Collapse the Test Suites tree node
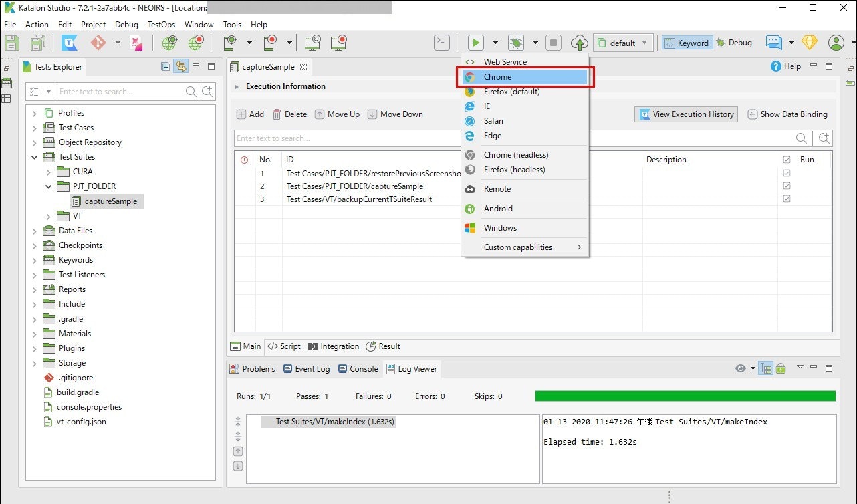Image resolution: width=857 pixels, height=504 pixels. 35,157
